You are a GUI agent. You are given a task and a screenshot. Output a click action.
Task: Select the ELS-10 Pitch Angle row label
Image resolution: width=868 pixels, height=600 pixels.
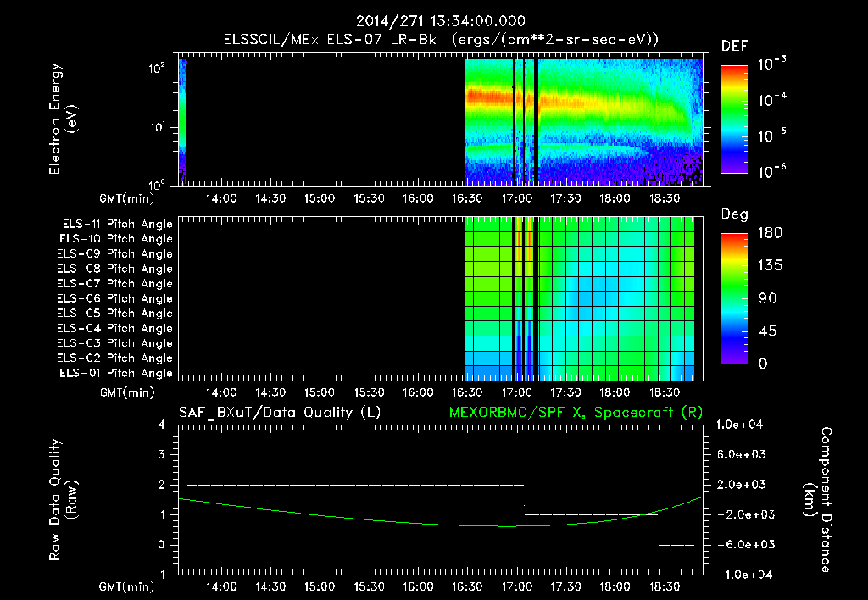coord(116,239)
